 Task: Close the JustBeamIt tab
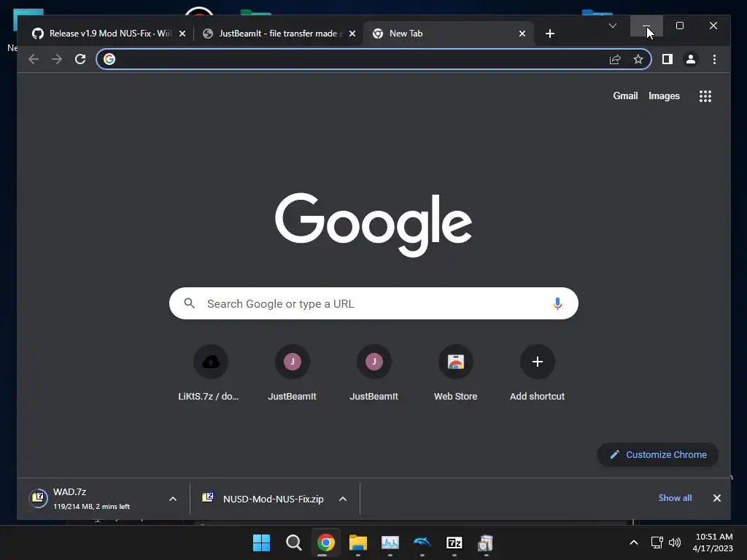352,34
